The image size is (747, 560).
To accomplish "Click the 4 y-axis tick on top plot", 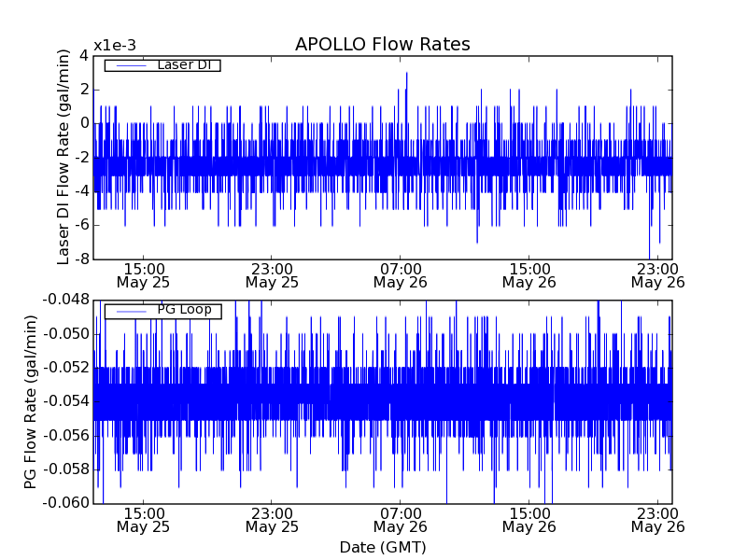I will click(84, 55).
